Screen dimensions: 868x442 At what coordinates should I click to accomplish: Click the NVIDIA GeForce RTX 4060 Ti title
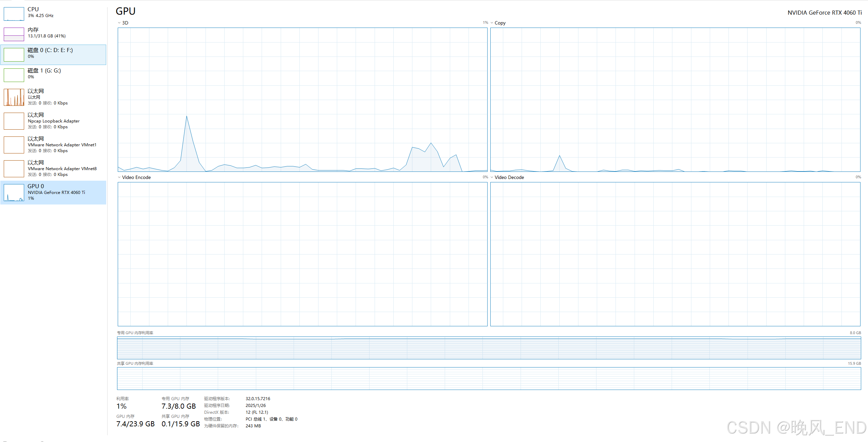[824, 13]
